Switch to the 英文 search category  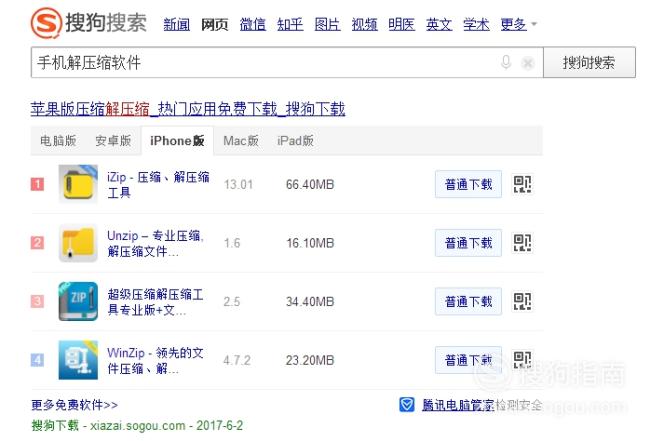tap(439, 24)
